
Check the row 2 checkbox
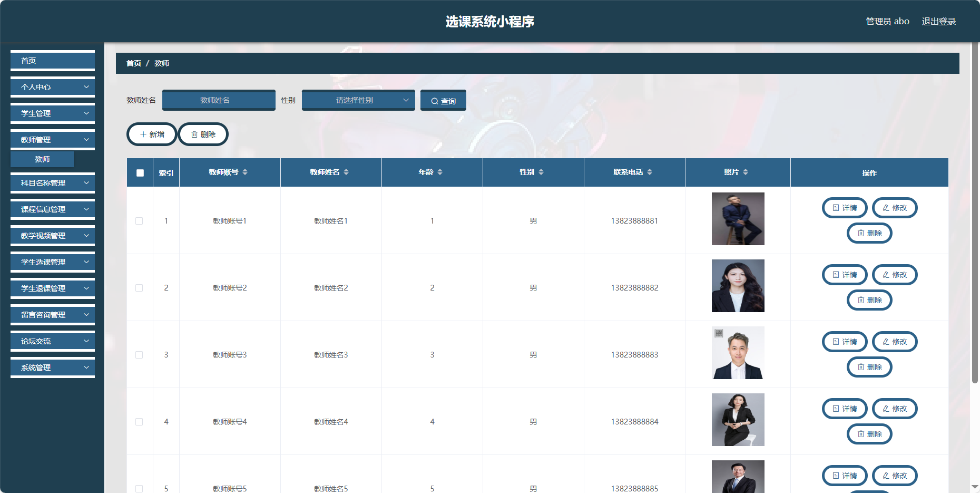click(x=139, y=288)
